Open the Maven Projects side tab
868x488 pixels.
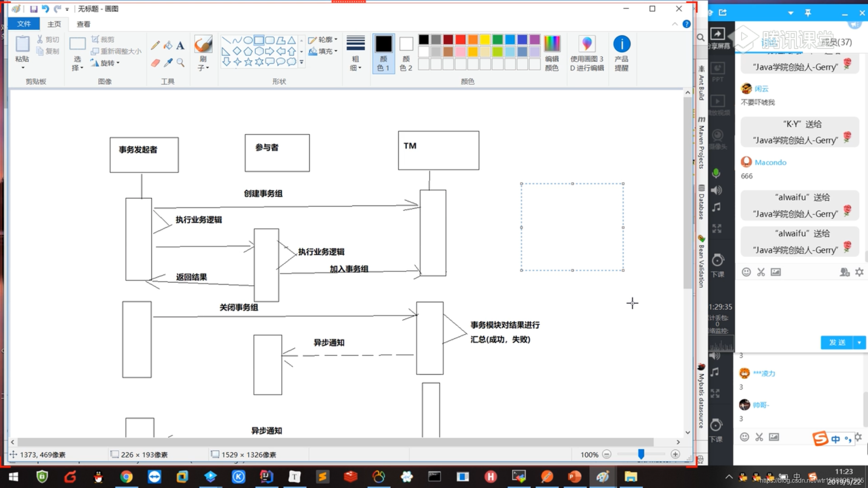[701, 143]
